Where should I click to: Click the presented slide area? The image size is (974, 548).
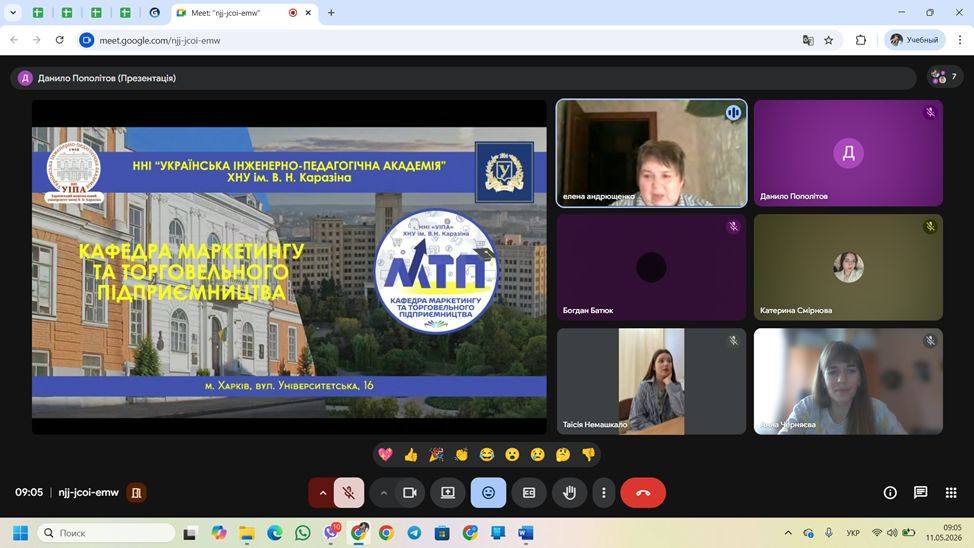click(x=289, y=267)
